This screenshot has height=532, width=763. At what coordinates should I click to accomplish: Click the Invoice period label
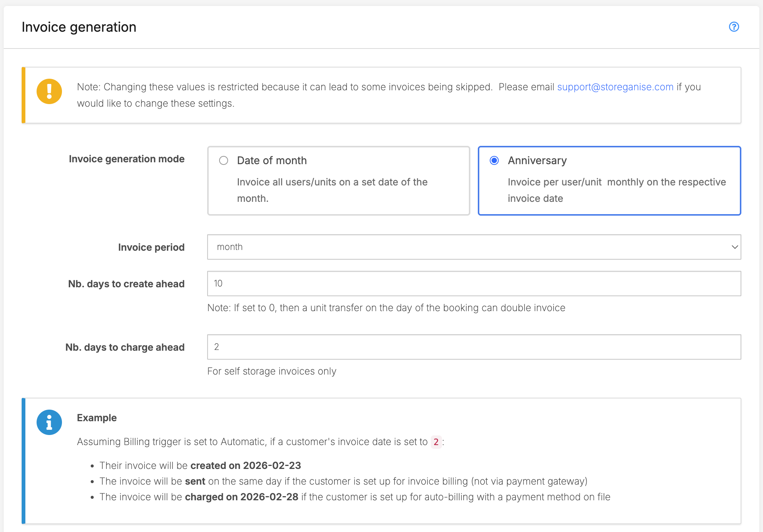click(x=151, y=247)
